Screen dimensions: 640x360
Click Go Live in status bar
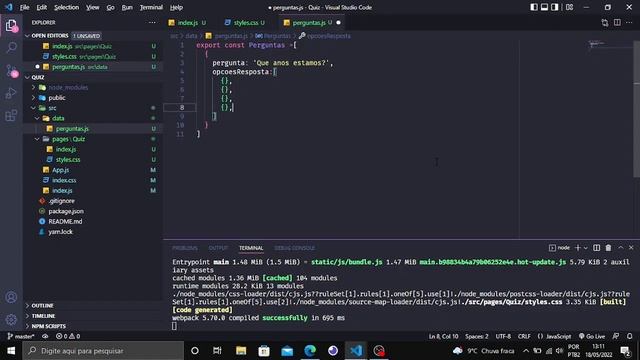(x=592, y=336)
